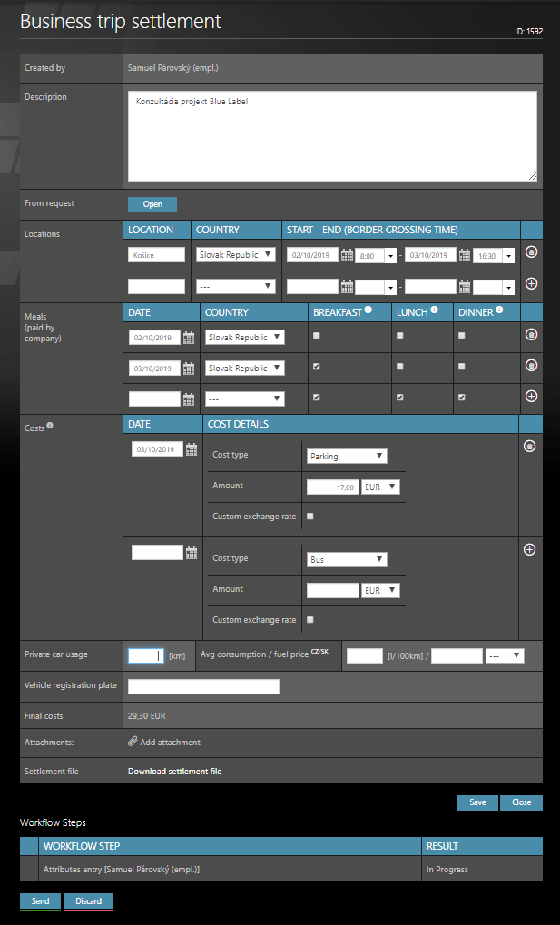Screen dimensions: 560x925
Task: Delete the Parking cost entry
Action: coord(531,447)
